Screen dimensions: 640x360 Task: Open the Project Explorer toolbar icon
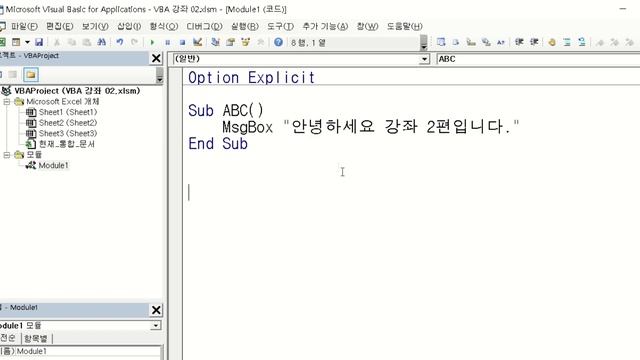pos(216,42)
